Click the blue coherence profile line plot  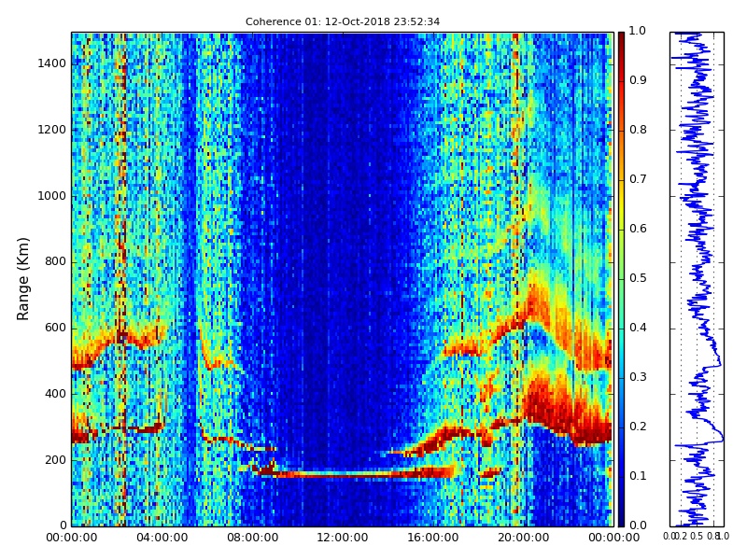point(697,279)
